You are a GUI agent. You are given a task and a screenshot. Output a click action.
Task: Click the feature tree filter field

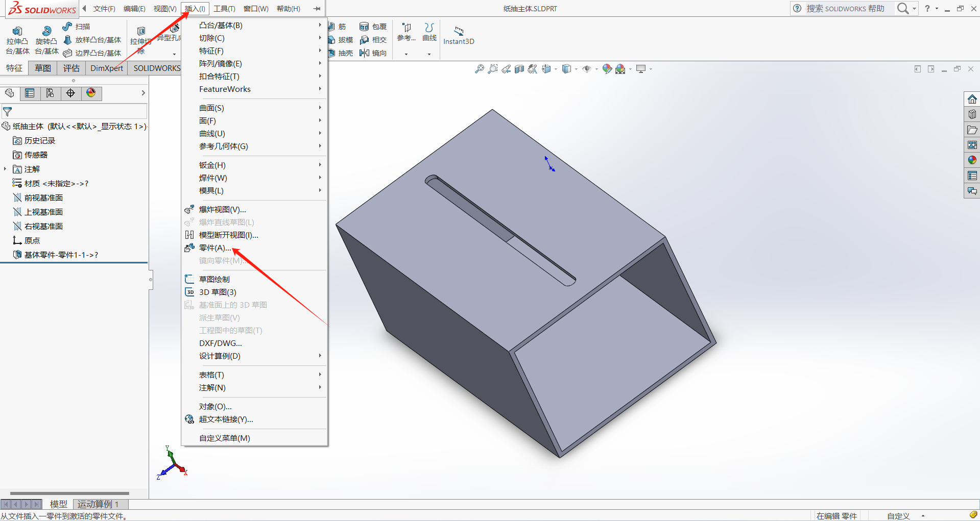[x=75, y=111]
